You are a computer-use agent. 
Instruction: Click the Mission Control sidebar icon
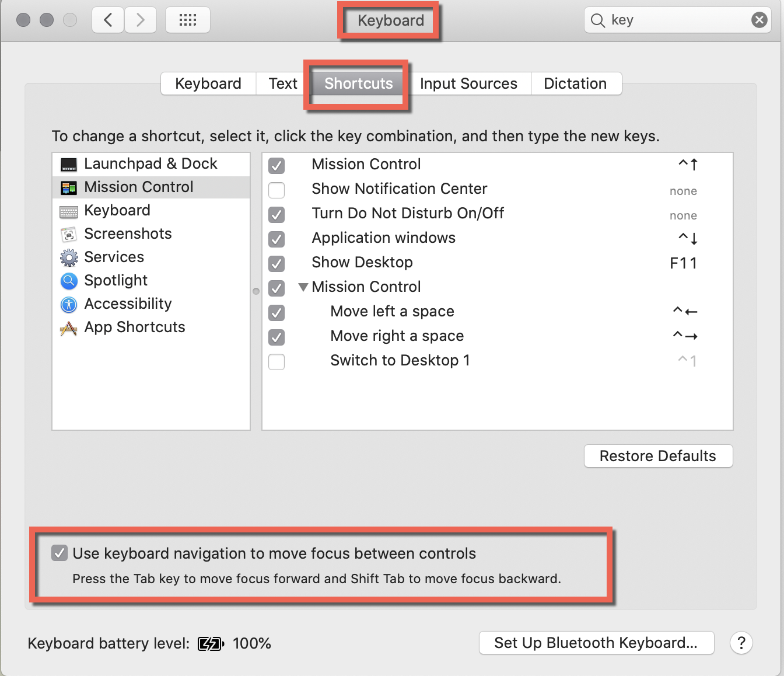pyautogui.click(x=69, y=187)
